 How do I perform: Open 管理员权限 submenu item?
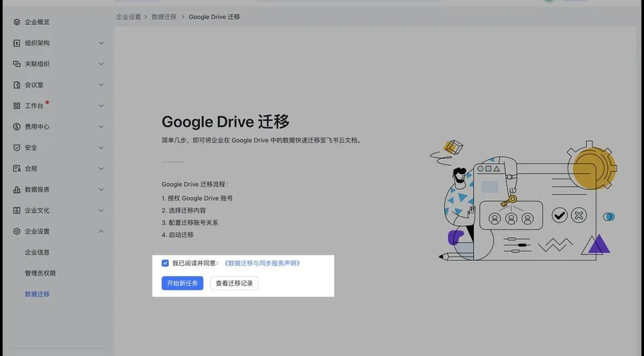click(x=40, y=273)
